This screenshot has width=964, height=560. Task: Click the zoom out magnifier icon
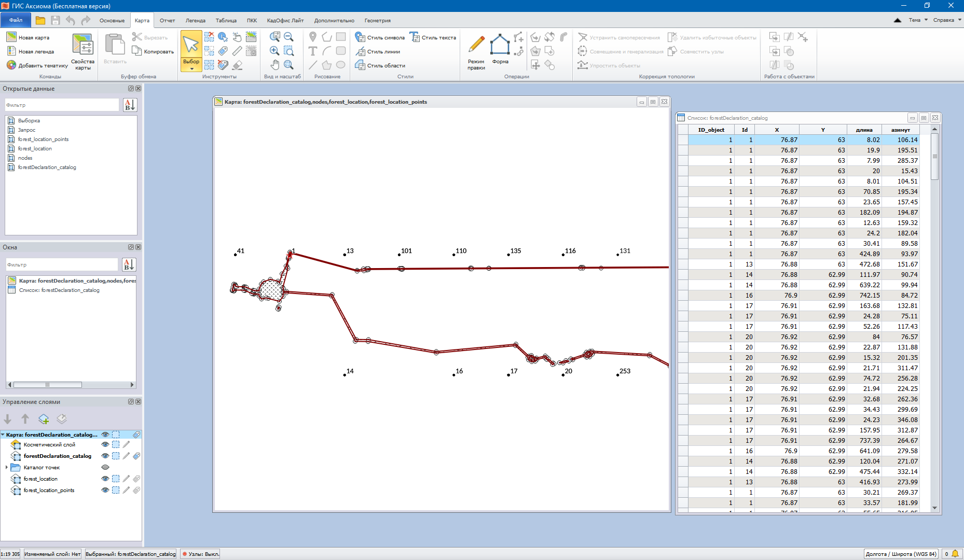click(289, 37)
